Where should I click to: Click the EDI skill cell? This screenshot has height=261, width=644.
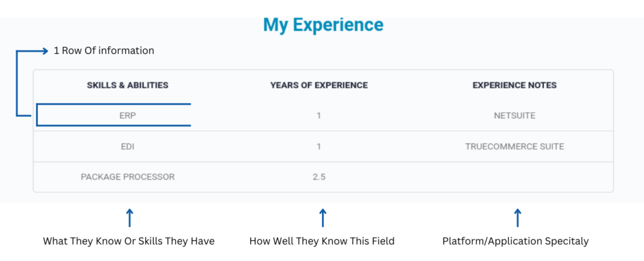click(x=128, y=147)
